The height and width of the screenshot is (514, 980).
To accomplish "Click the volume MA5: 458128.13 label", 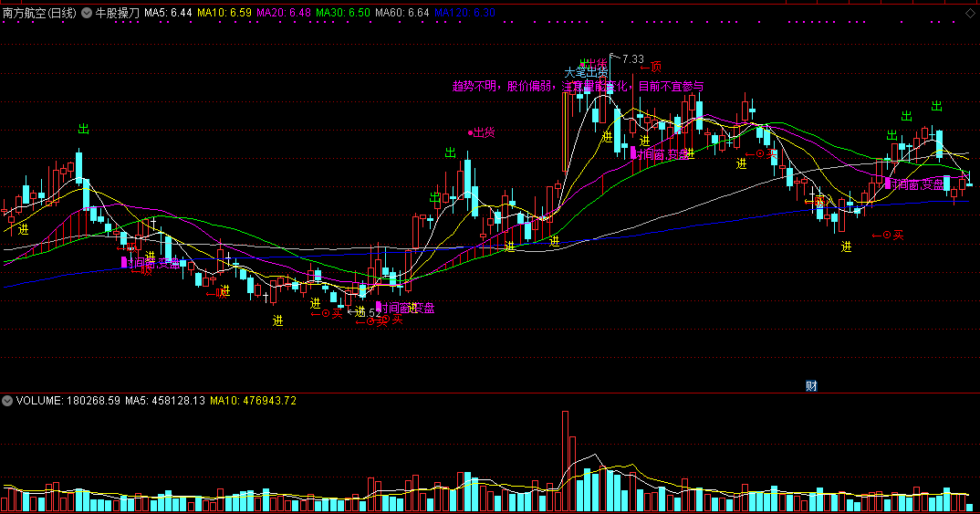I will tap(165, 401).
